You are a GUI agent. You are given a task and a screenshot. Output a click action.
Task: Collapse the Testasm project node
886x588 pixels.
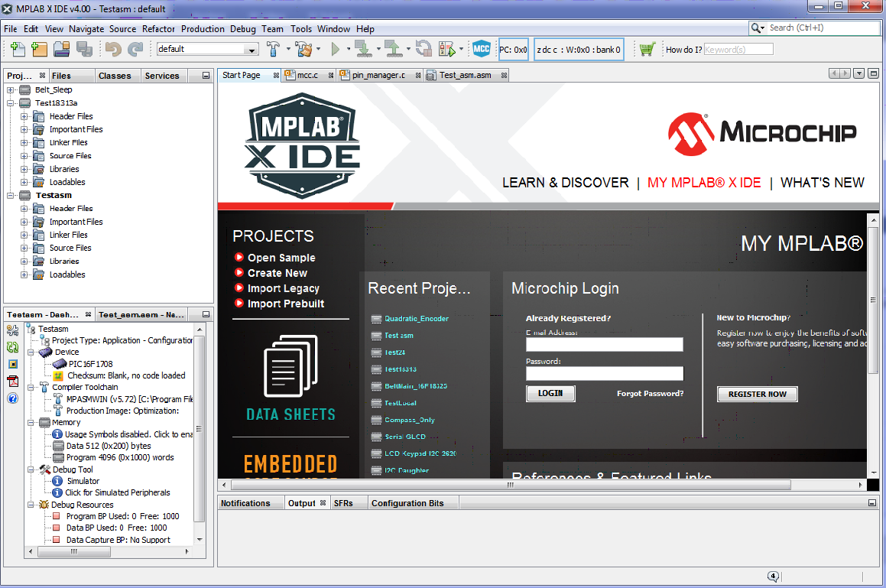pyautogui.click(x=10, y=195)
